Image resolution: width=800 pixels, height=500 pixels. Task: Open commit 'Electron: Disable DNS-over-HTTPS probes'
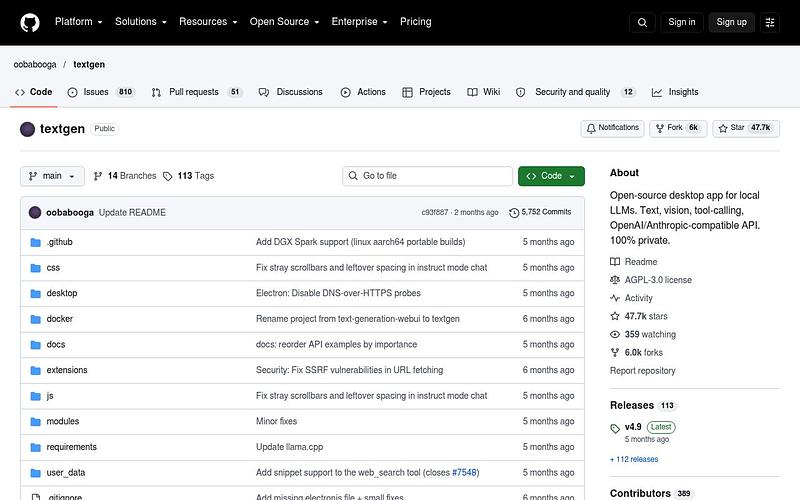(338, 293)
